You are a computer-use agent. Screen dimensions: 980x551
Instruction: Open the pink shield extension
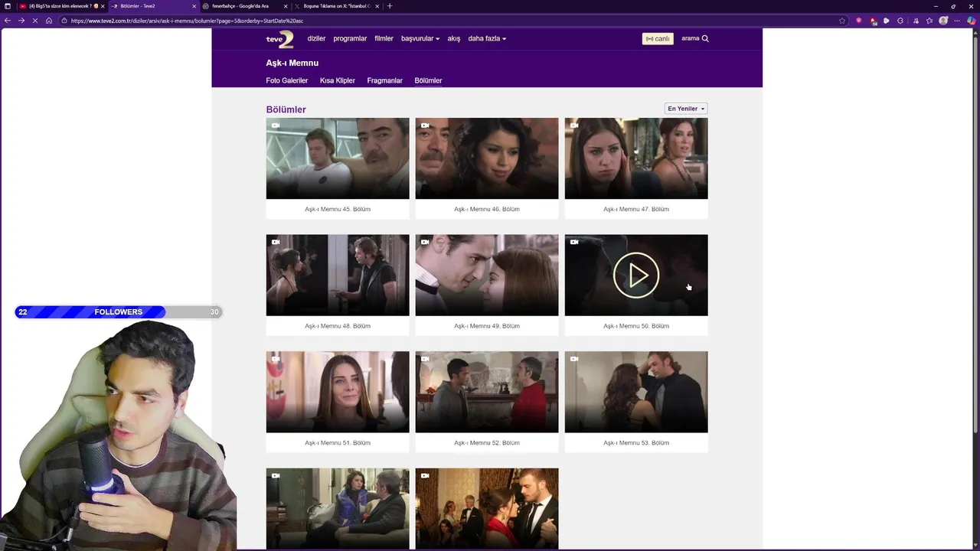(x=858, y=21)
